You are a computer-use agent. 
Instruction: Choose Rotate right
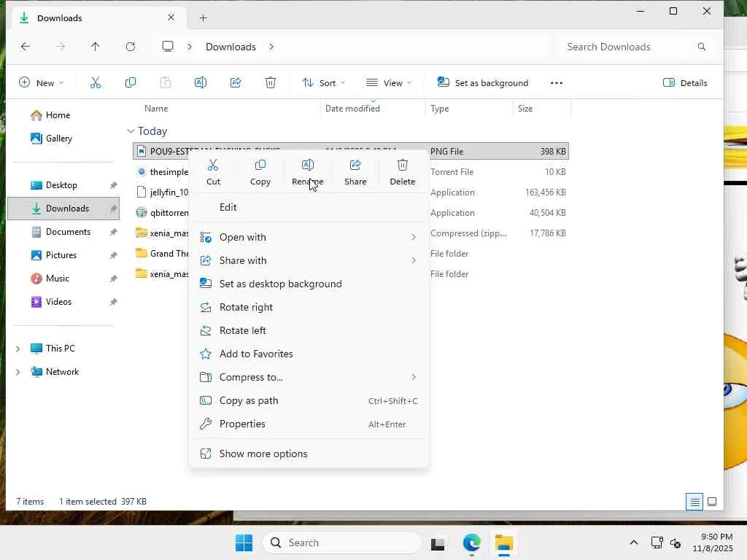[x=309, y=307]
